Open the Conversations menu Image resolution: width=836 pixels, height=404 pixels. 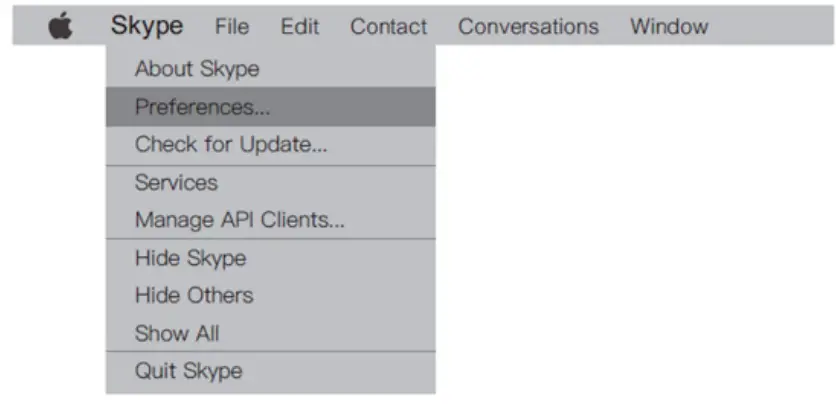pos(528,27)
